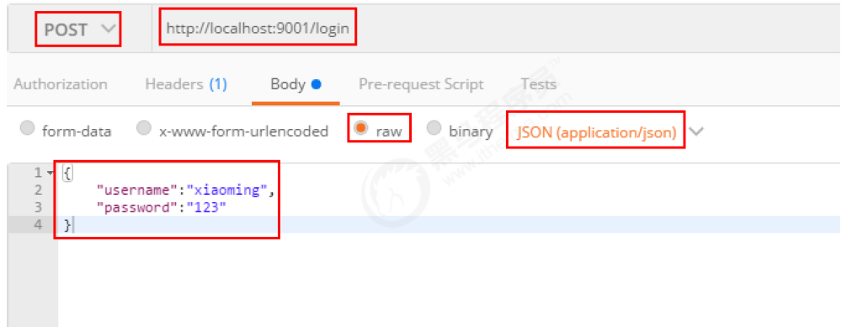Open the POST method dropdown
Viewport: 868px width, 327px height.
(x=78, y=29)
